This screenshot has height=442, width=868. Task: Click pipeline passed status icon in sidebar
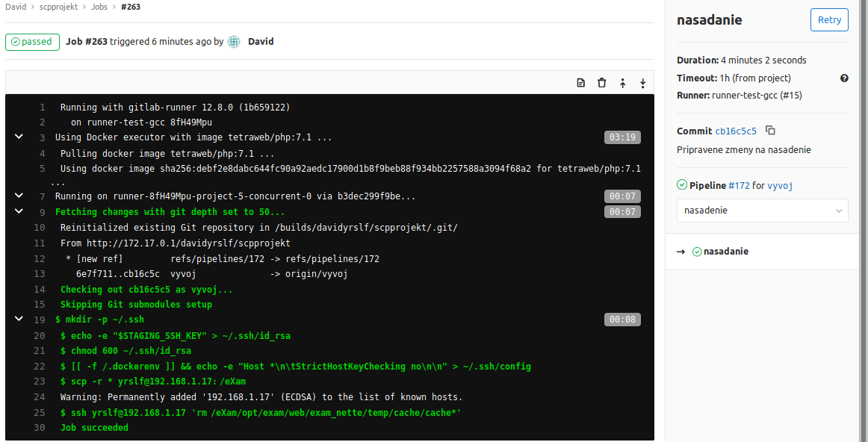click(682, 184)
